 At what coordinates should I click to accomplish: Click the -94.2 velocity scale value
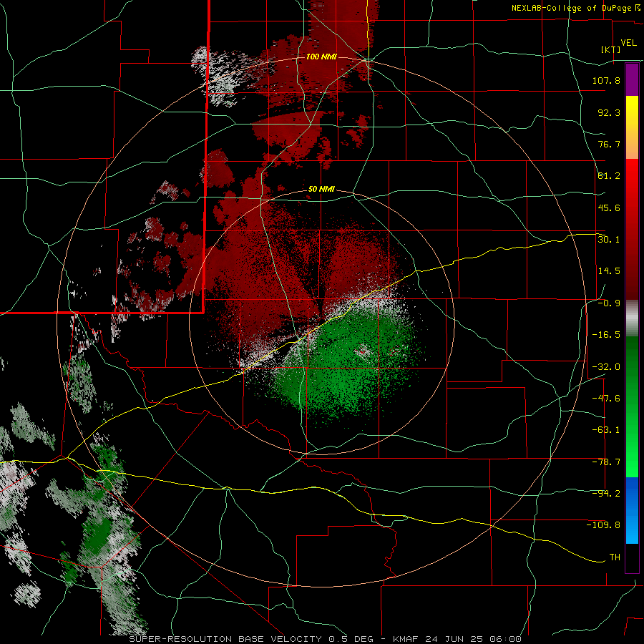tap(606, 494)
